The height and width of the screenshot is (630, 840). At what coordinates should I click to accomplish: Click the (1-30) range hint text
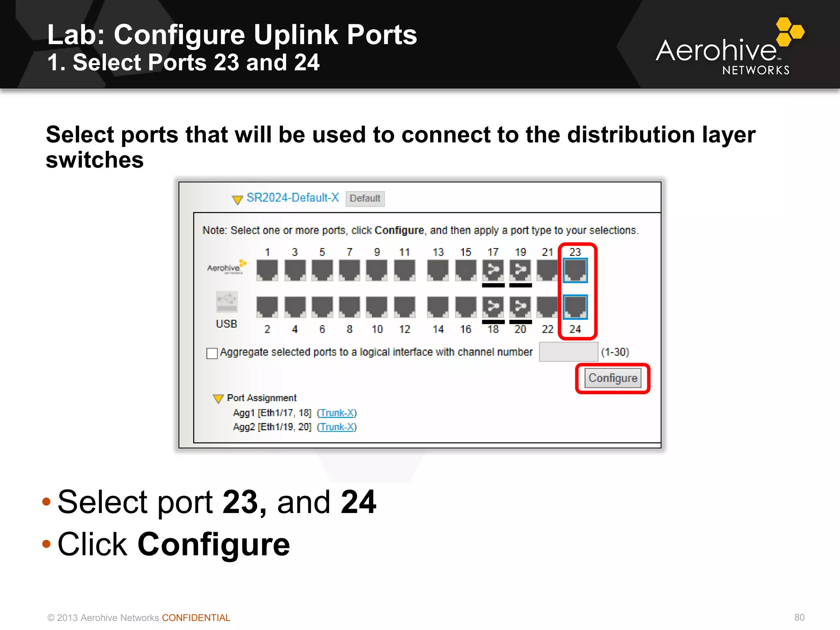(615, 352)
